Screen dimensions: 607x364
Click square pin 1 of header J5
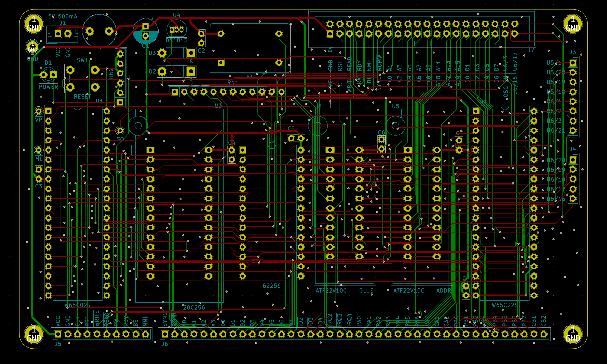(58, 334)
